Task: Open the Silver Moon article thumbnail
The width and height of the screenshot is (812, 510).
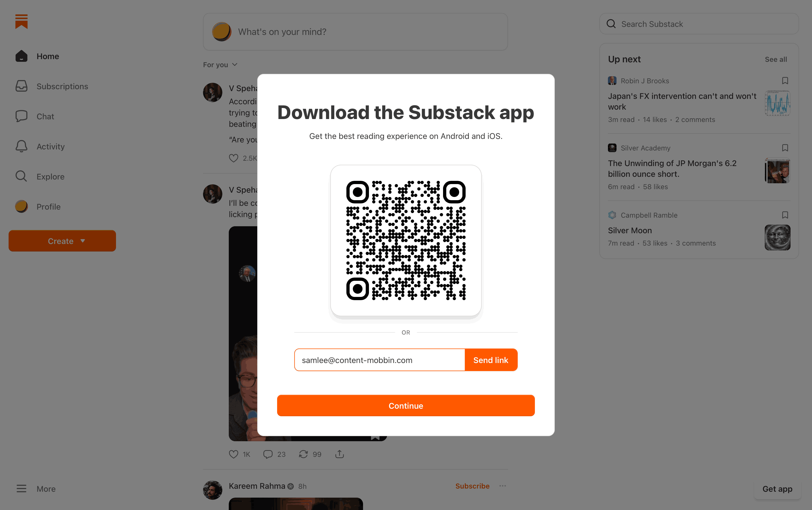Action: [777, 238]
